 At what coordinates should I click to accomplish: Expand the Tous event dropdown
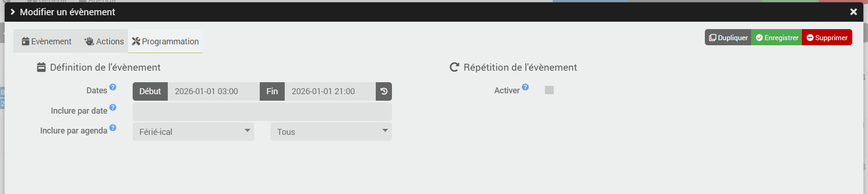(x=331, y=132)
